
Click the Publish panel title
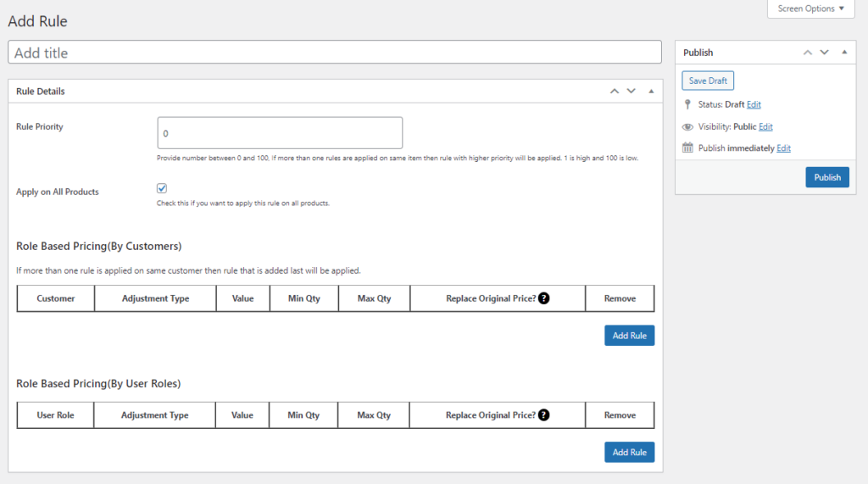(x=698, y=53)
